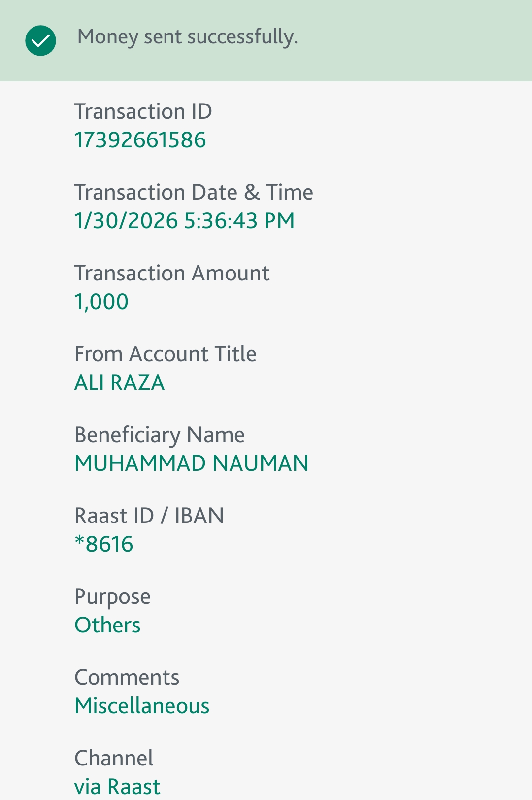Select transaction ID number 17392661586
The height and width of the screenshot is (800, 532).
(140, 140)
